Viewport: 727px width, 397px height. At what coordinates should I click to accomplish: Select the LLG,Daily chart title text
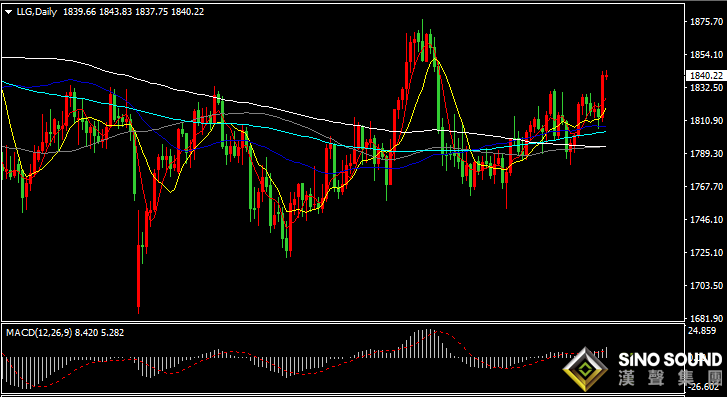tap(37, 13)
